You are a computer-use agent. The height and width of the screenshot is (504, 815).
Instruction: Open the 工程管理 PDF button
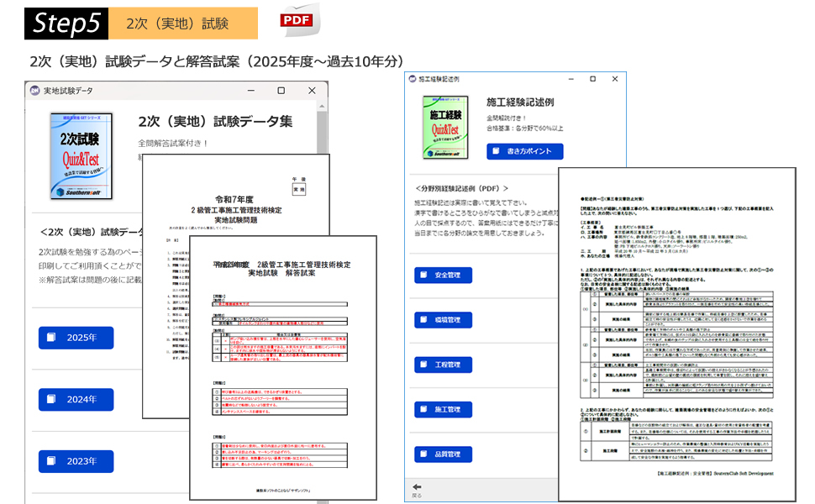coord(443,365)
